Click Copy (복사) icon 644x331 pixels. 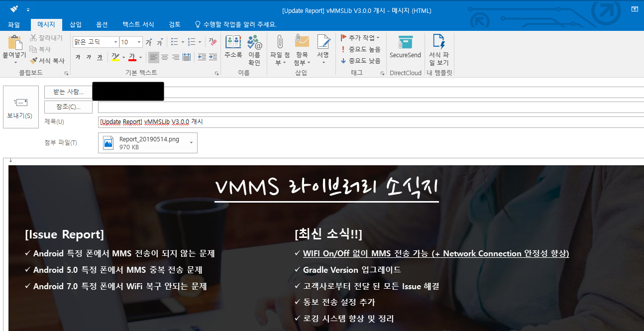(x=33, y=49)
